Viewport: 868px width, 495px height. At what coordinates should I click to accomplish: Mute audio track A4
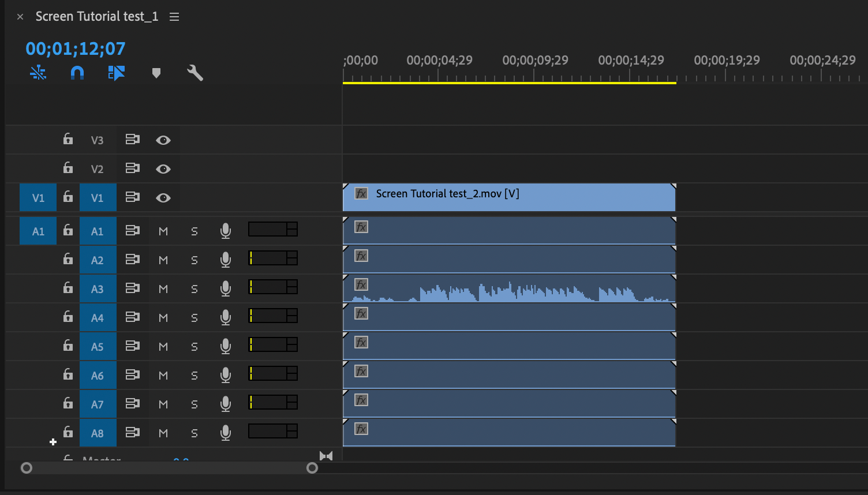[x=163, y=317]
